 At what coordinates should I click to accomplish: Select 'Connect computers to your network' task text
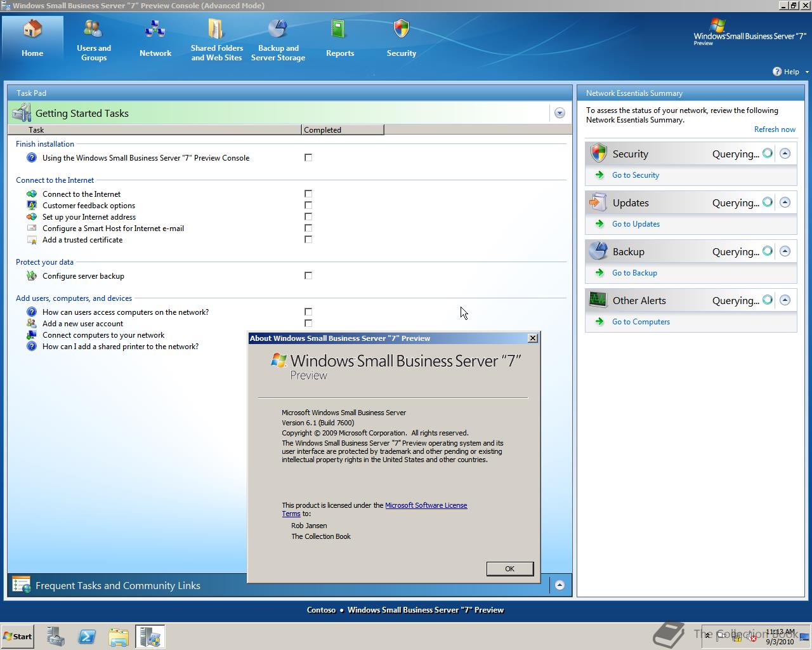coord(103,335)
